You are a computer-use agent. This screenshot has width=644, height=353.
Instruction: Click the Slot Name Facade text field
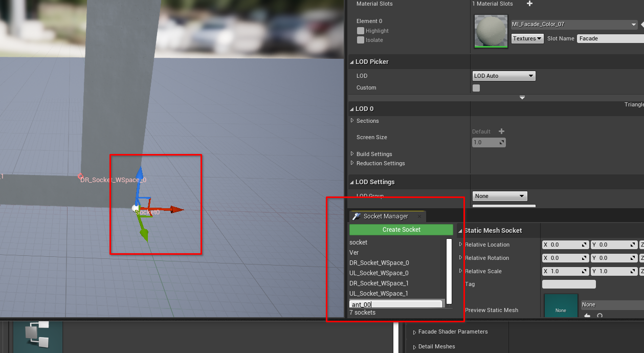coord(609,38)
